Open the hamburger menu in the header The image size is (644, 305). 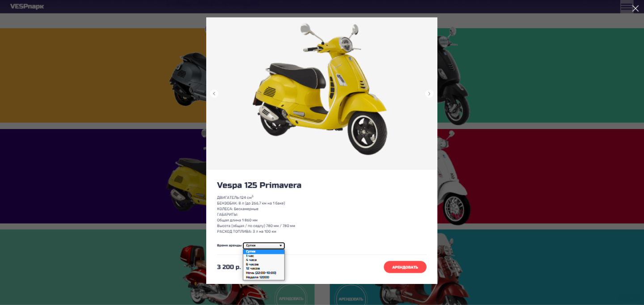click(x=626, y=7)
